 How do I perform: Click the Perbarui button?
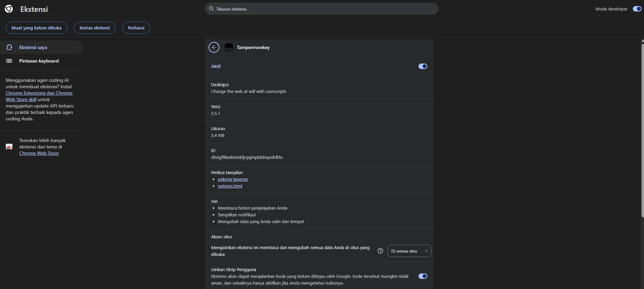[x=136, y=28]
